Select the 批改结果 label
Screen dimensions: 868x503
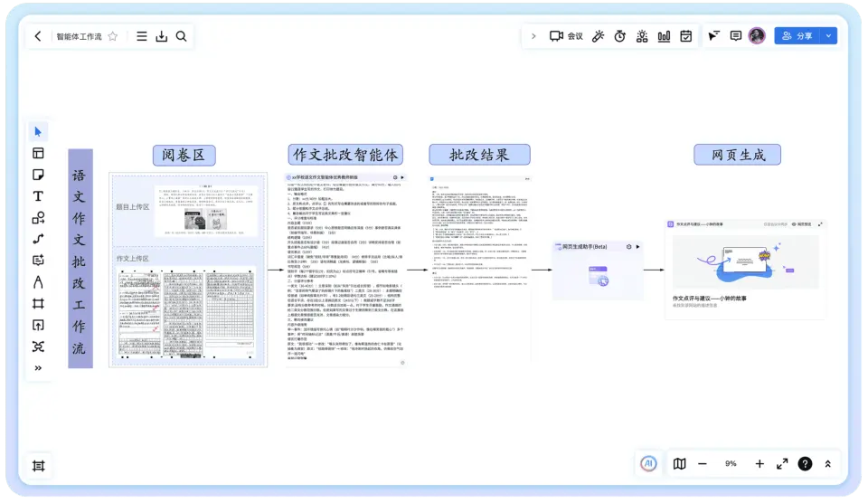[479, 155]
